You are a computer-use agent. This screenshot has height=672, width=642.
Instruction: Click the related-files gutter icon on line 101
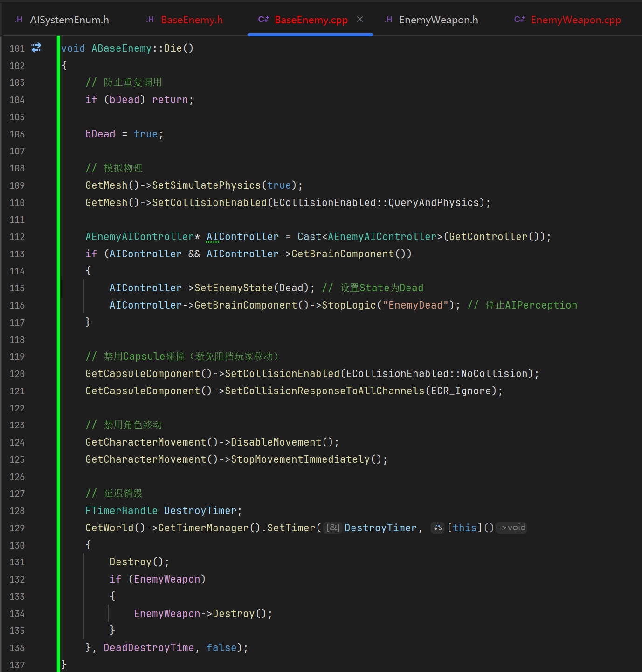(x=36, y=48)
